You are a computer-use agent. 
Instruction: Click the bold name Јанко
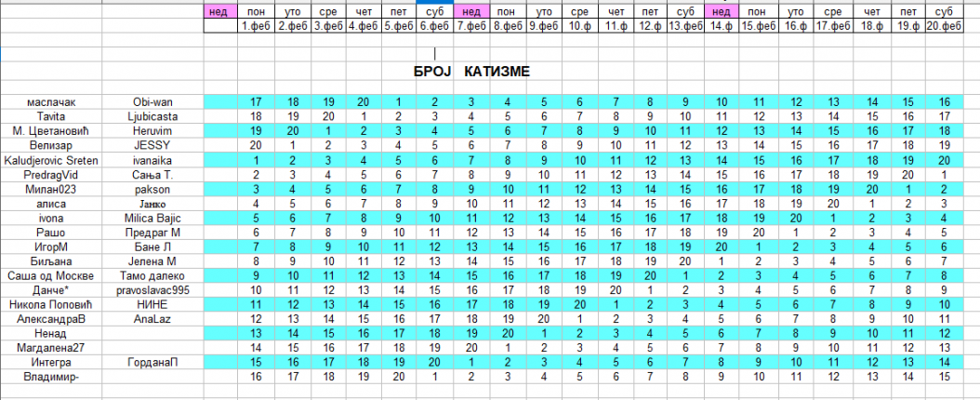click(x=152, y=203)
